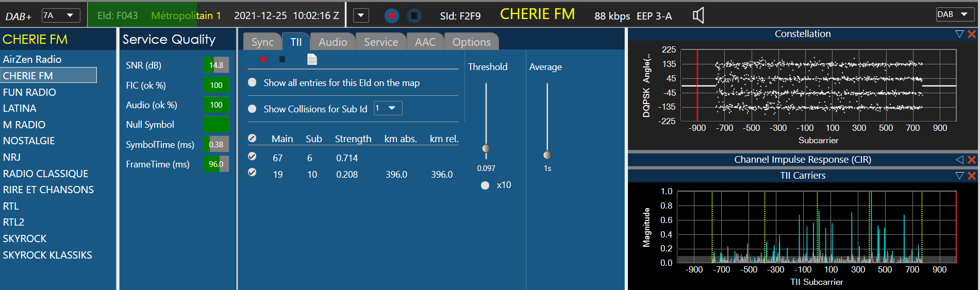This screenshot has height=290, width=980.
Task: Mute audio with the speaker icon
Action: tap(698, 15)
